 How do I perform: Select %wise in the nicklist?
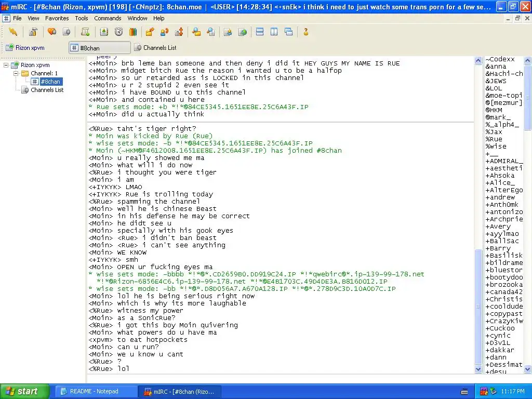496,146
